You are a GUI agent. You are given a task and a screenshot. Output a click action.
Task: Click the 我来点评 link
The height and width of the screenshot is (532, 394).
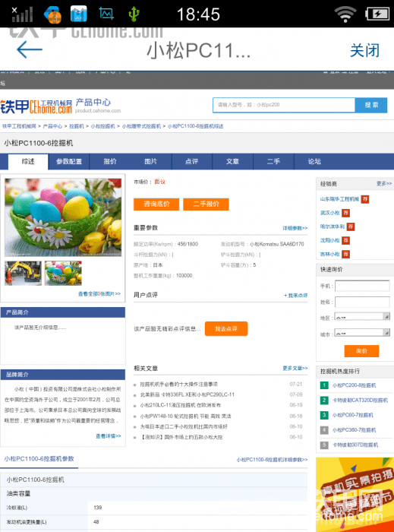(296, 296)
